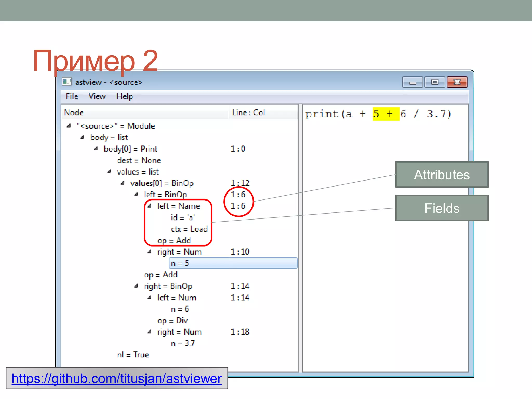Collapse the right = BinOp node
This screenshot has height=399, width=532.
click(x=136, y=286)
